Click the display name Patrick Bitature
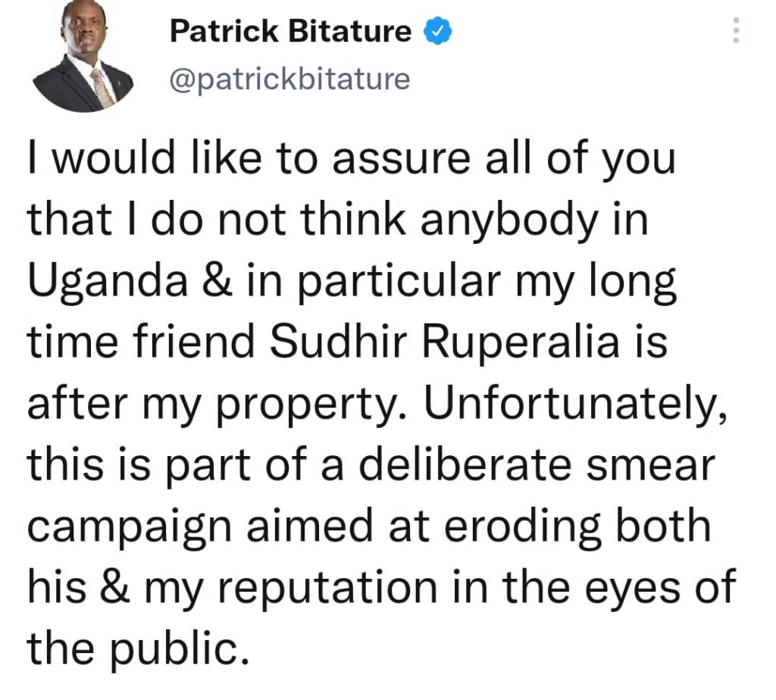776x700 pixels. tap(290, 31)
